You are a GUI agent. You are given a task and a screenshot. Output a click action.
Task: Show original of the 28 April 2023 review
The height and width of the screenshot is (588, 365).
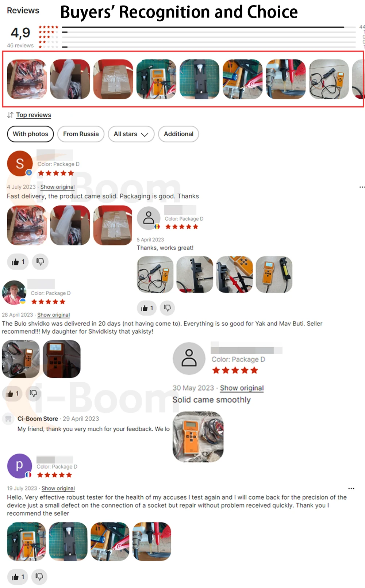tap(53, 315)
